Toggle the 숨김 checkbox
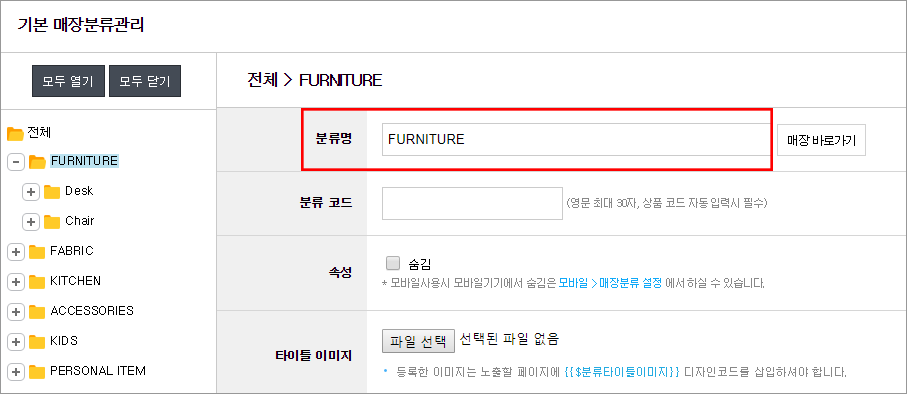Screen dimensions: 907x394 click(393, 263)
